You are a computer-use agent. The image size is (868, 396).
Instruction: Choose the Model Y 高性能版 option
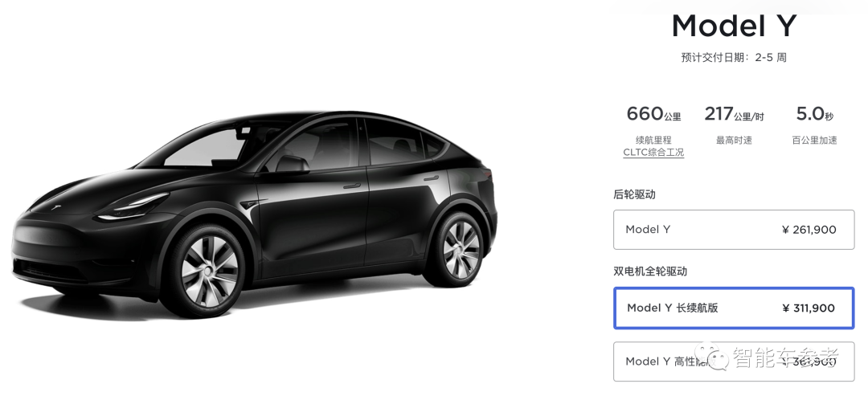(x=734, y=361)
